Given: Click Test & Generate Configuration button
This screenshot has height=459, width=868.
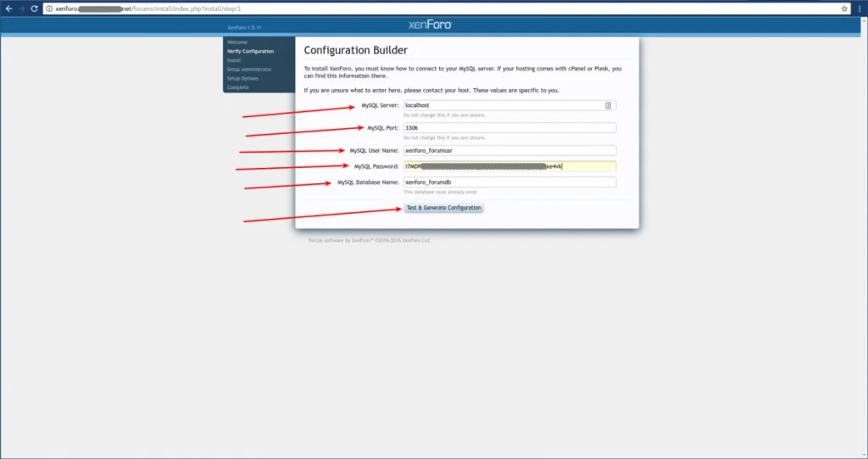Looking at the screenshot, I should tap(443, 208).
